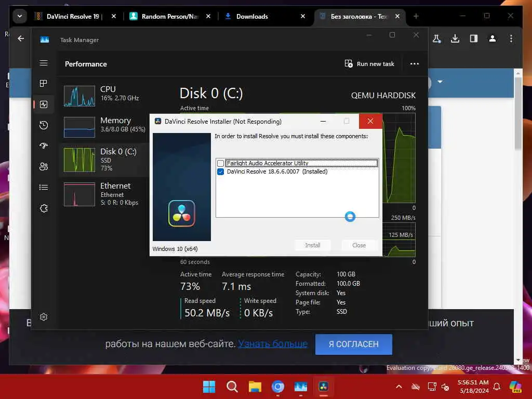The height and width of the screenshot is (399, 532).
Task: Open File Explorer from taskbar
Action: (x=255, y=387)
